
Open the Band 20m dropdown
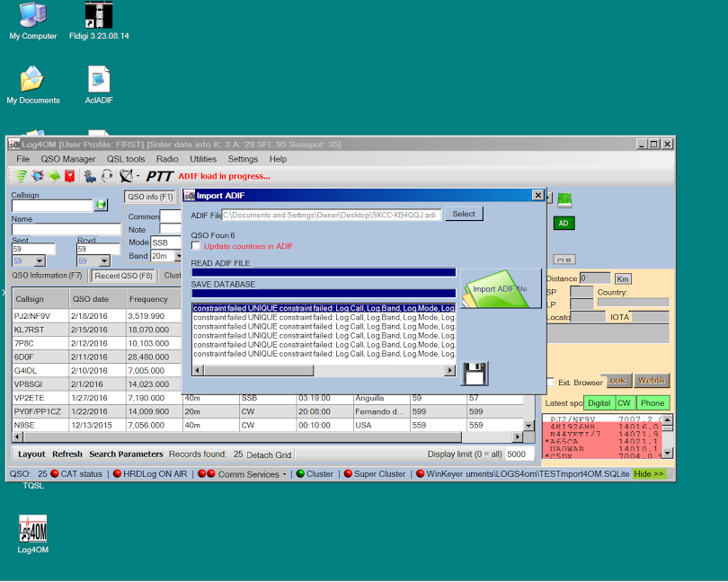[178, 256]
